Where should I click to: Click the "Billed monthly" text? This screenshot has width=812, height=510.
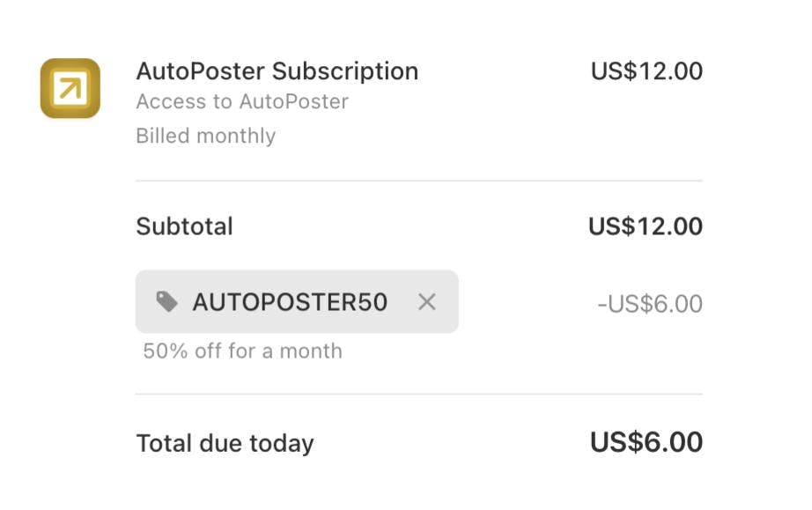[x=205, y=137]
